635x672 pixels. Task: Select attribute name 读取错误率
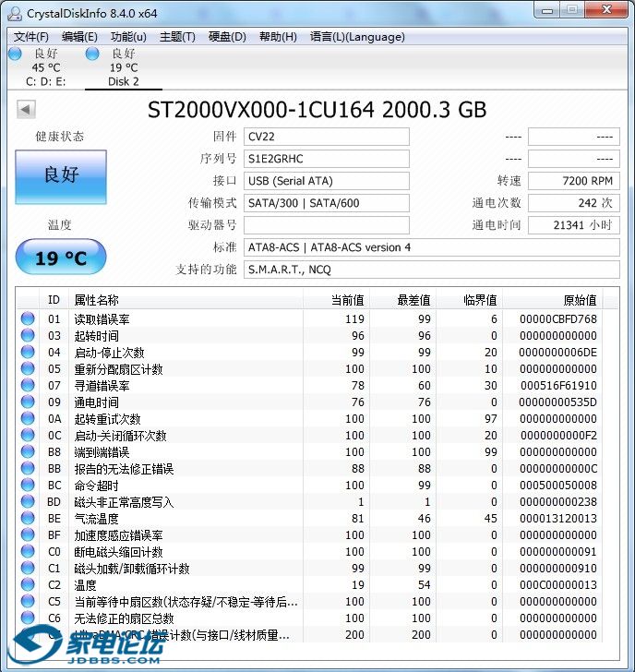click(102, 319)
